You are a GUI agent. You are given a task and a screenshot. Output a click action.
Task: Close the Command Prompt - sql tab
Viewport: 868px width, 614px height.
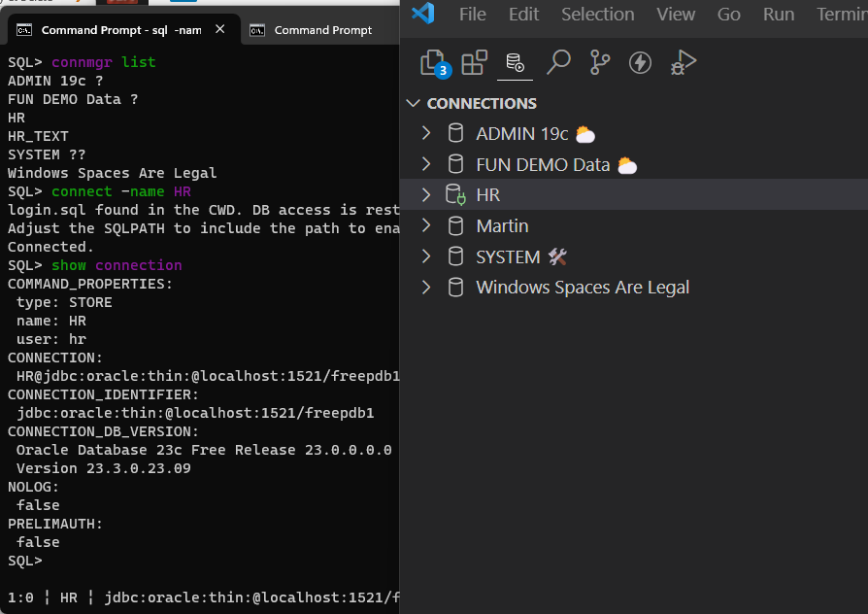click(x=220, y=29)
